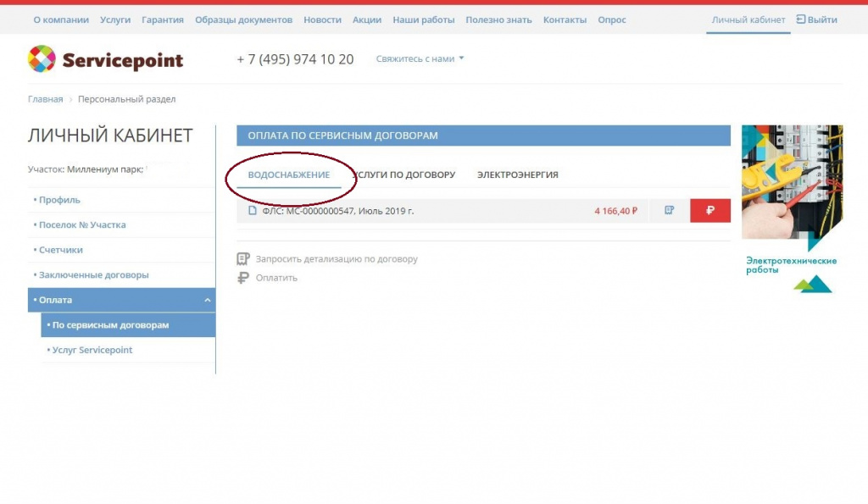The height and width of the screenshot is (504, 868).
Task: Click Запросить детализацию по договору link
Action: 337,259
